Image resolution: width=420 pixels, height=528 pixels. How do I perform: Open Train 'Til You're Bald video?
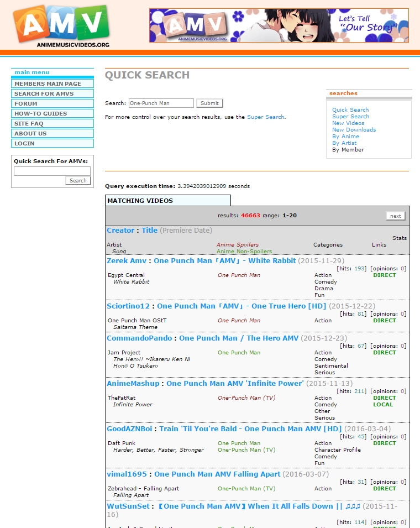(x=250, y=429)
